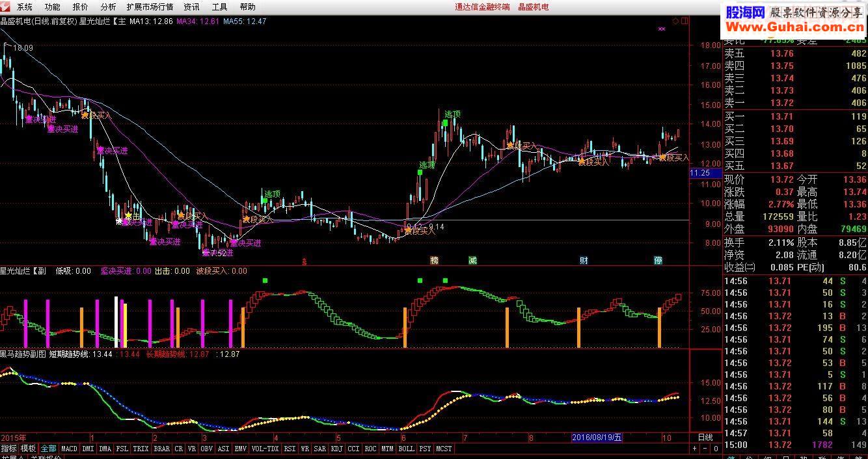Open the 功能 menu
The image size is (868, 459).
[x=53, y=7]
